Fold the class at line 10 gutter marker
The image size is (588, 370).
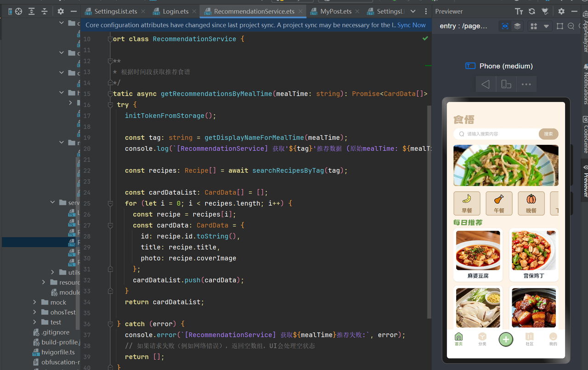click(110, 39)
